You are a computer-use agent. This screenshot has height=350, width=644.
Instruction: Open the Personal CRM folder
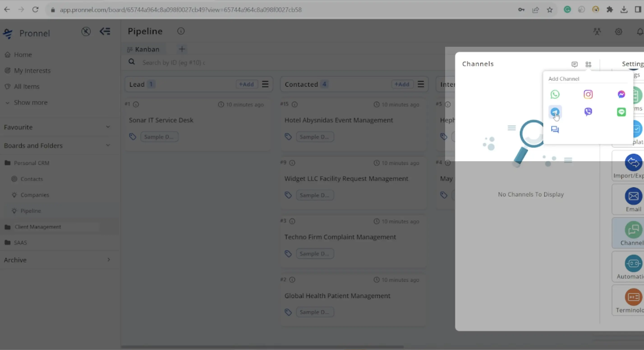[x=32, y=163]
